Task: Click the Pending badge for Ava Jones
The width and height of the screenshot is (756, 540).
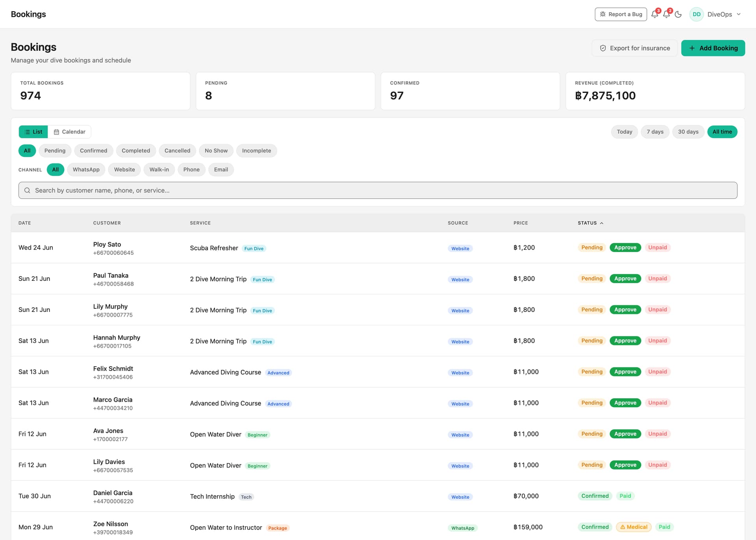Action: pos(591,434)
